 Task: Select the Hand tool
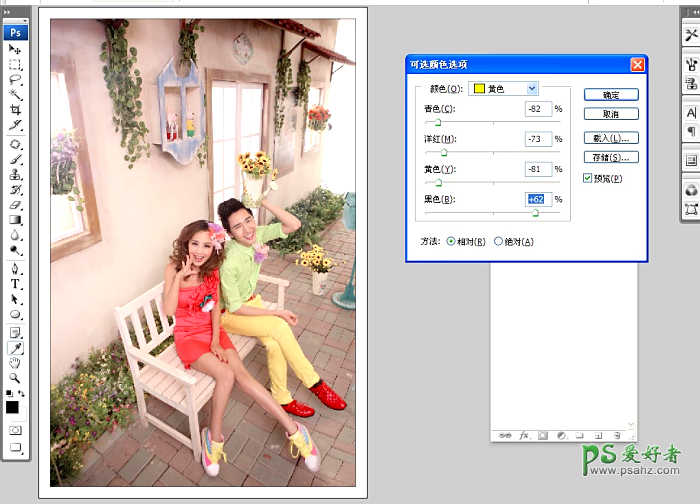(15, 363)
